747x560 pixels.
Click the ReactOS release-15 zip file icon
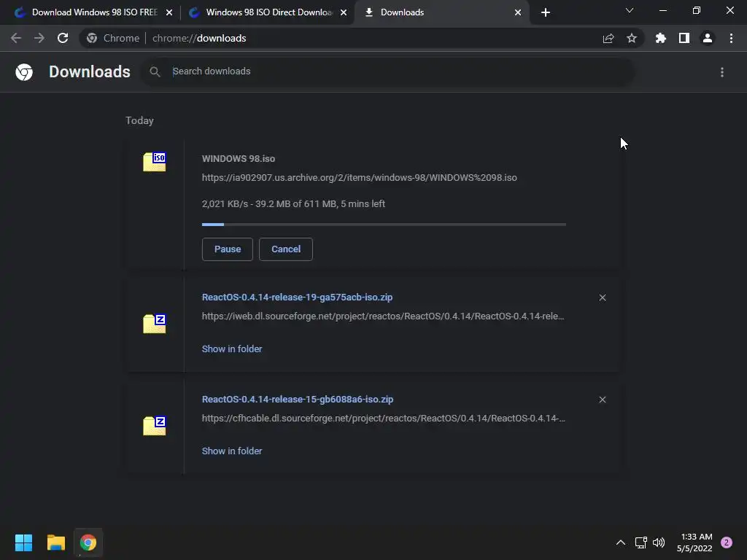[x=155, y=426]
